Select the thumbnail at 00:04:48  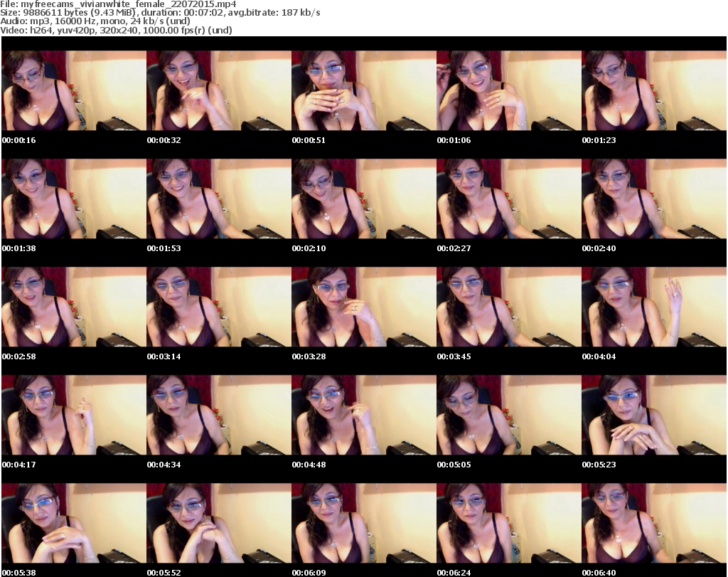pyautogui.click(x=364, y=415)
